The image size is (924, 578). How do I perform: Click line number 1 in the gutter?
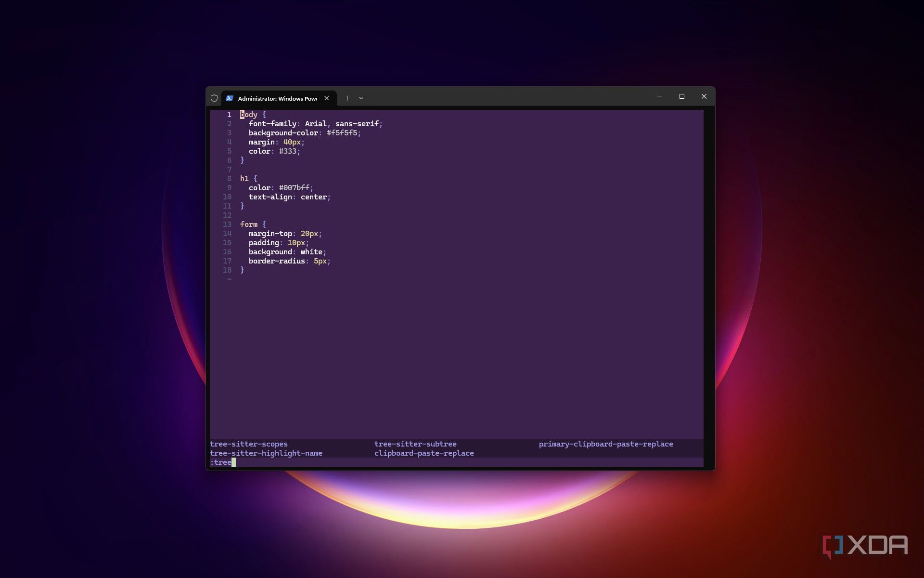click(x=229, y=115)
